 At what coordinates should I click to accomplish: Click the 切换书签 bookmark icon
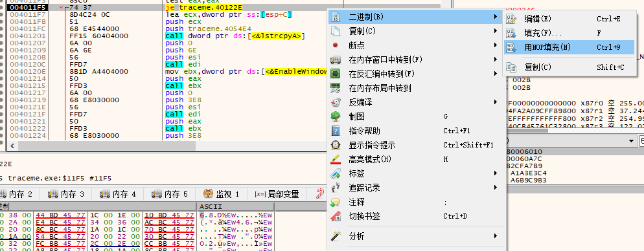tap(335, 216)
